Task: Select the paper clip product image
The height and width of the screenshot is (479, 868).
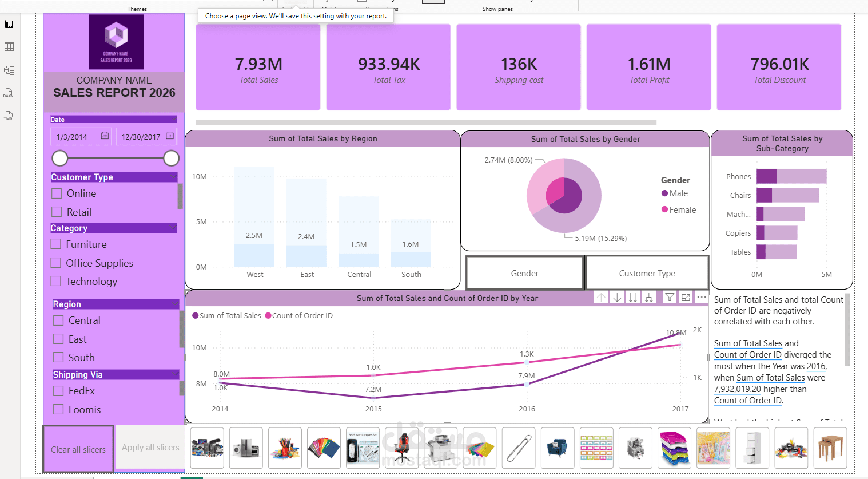Action: pyautogui.click(x=519, y=448)
